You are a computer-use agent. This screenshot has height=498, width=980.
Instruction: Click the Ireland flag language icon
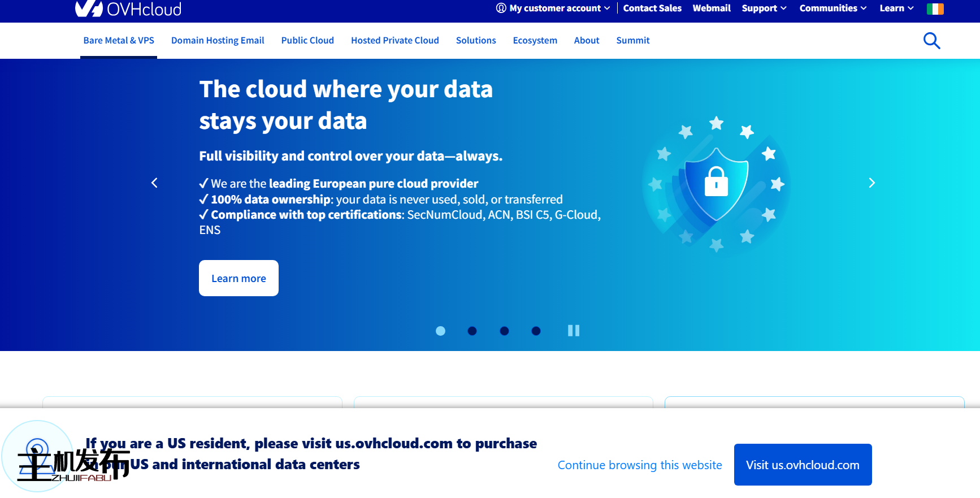coord(935,8)
